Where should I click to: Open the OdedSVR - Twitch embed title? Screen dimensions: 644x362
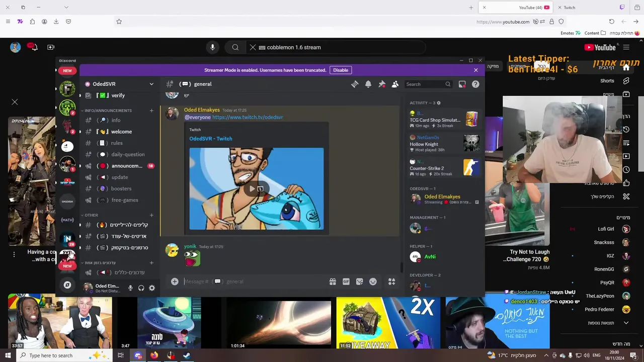pyautogui.click(x=211, y=139)
